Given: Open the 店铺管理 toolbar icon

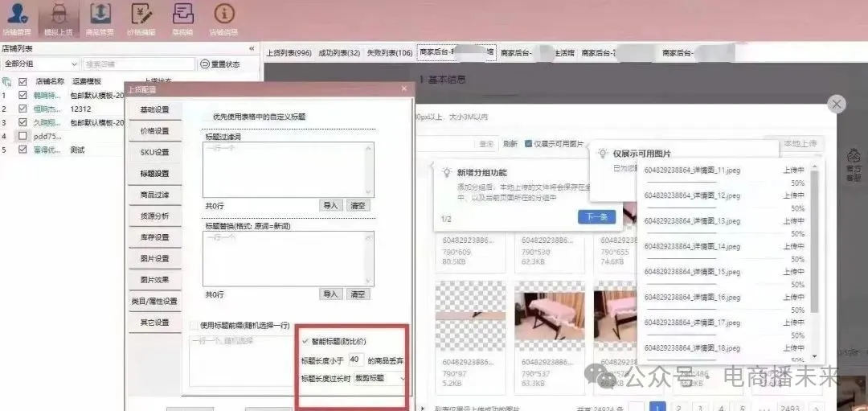Looking at the screenshot, I should pos(16,18).
